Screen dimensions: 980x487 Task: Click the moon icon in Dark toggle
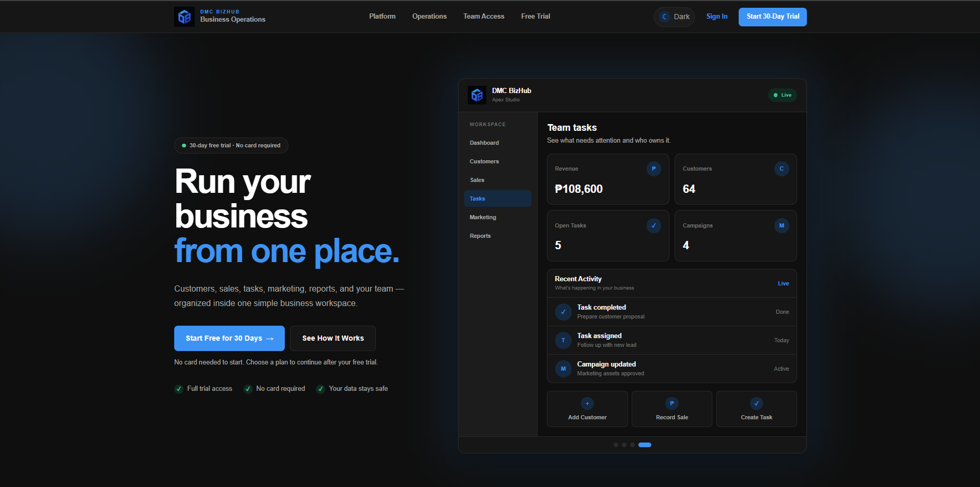pos(665,17)
